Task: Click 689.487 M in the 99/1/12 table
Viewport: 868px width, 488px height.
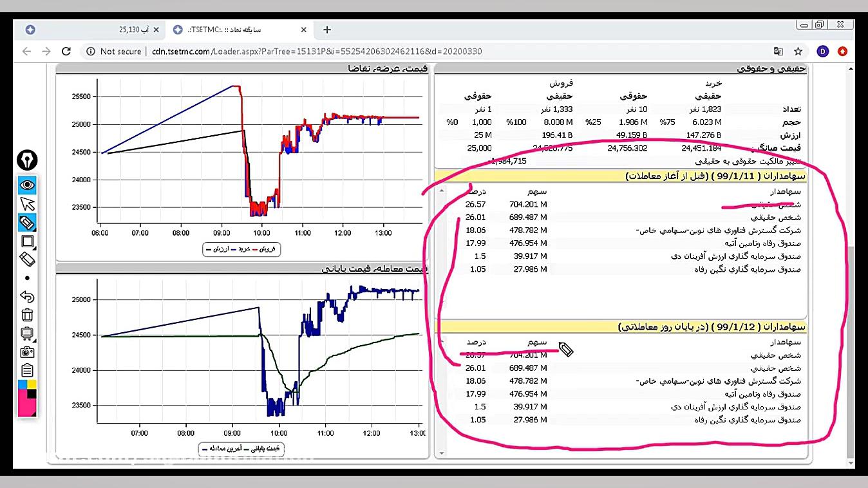Action: coord(527,368)
